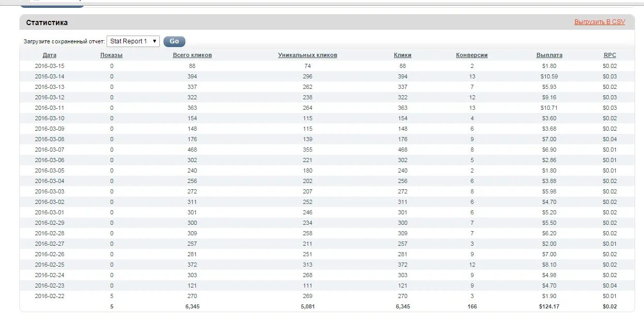Select the date cell 2016-03-14
The image size is (644, 320).
coord(50,76)
